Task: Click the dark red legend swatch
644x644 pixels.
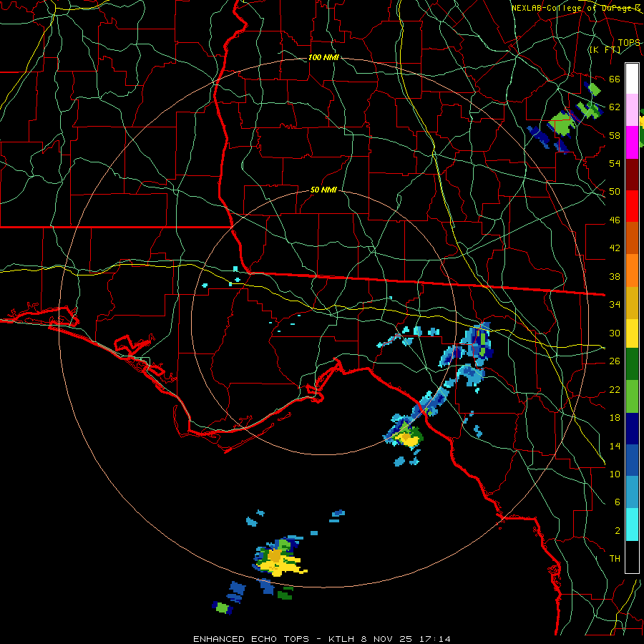Action: coord(632,174)
